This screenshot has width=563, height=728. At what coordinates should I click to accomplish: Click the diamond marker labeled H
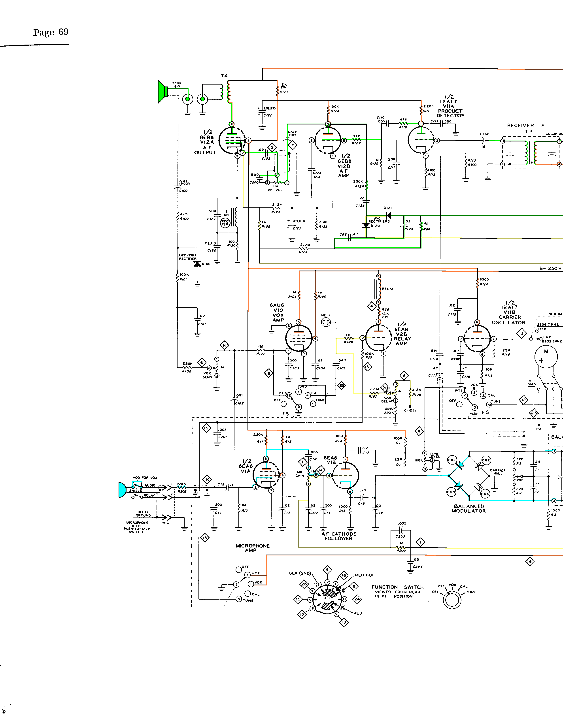(225, 346)
